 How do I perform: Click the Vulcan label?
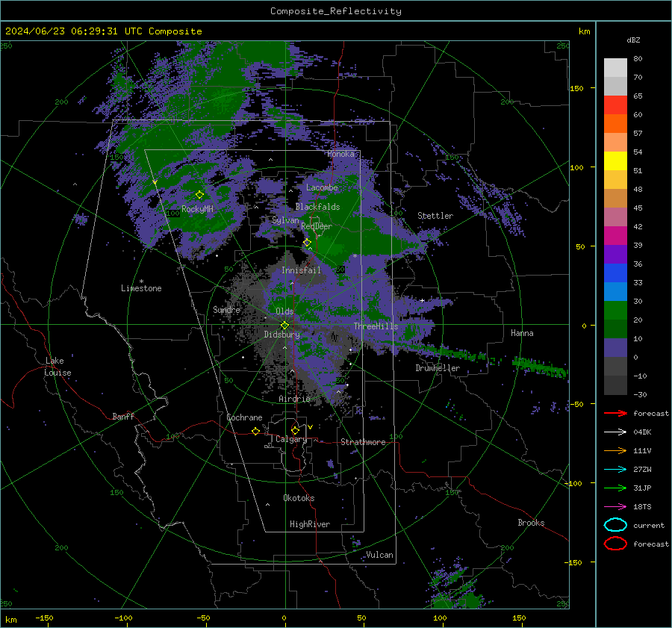coord(379,555)
